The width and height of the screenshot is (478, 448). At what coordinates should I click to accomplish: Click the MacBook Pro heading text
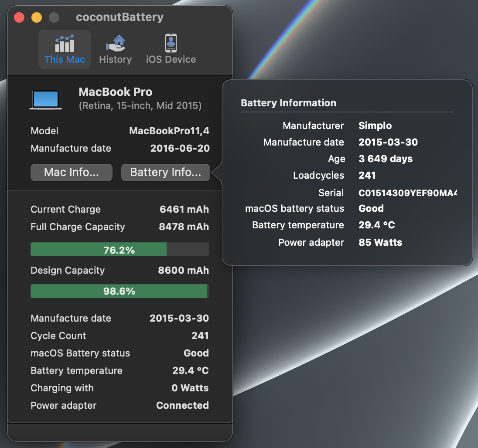(116, 92)
